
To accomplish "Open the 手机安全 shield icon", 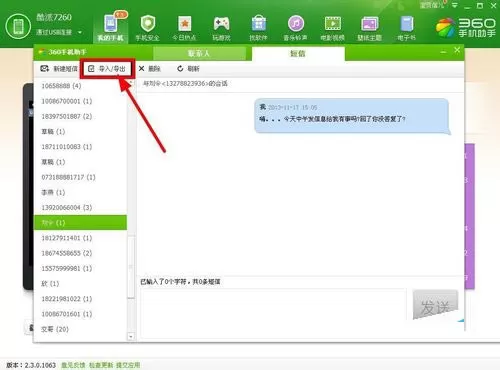I will coord(148,24).
